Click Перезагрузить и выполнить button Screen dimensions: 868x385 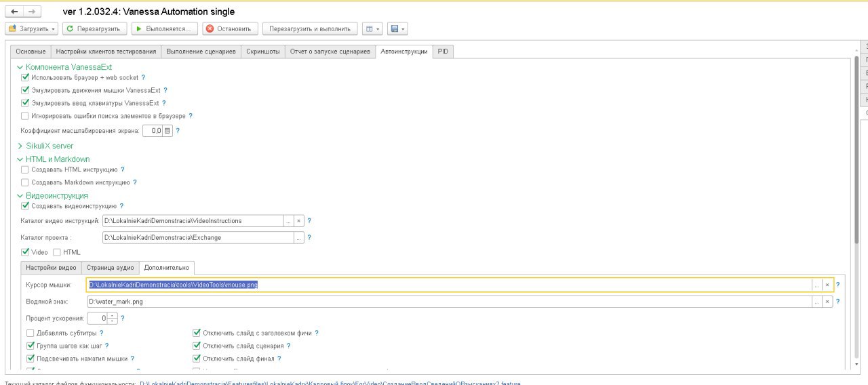[310, 28]
